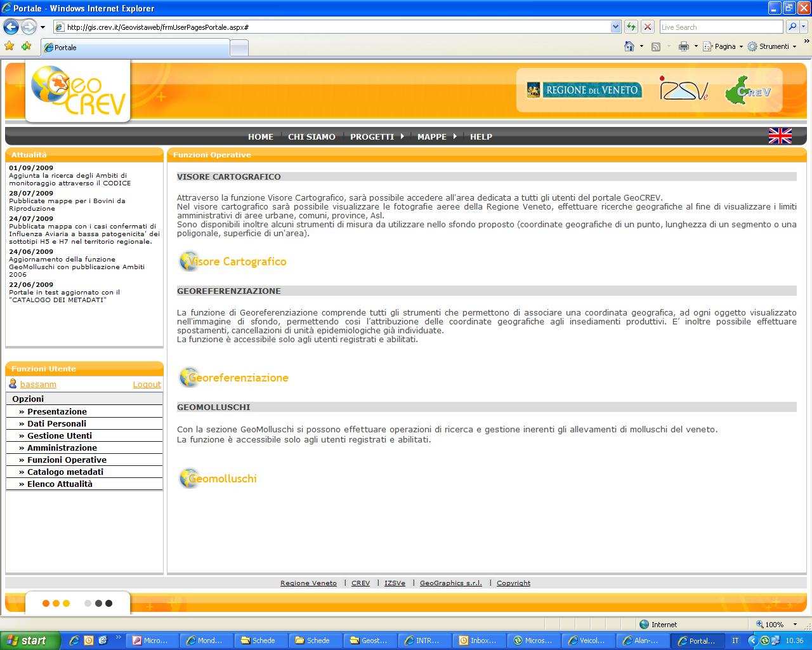Screen dimensions: 812x650
Task: Click HELP in the navigation bar
Action: point(481,136)
